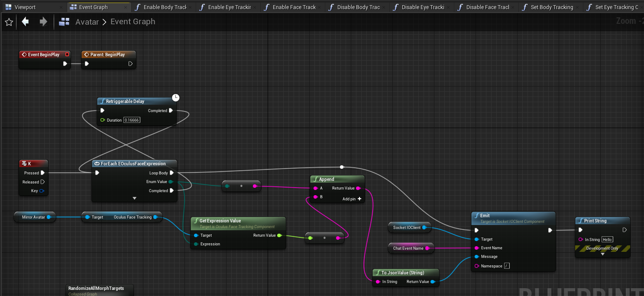Image resolution: width=644 pixels, height=296 pixels.
Task: Select the Event BeginPlay node title
Action: pyautogui.click(x=44, y=55)
